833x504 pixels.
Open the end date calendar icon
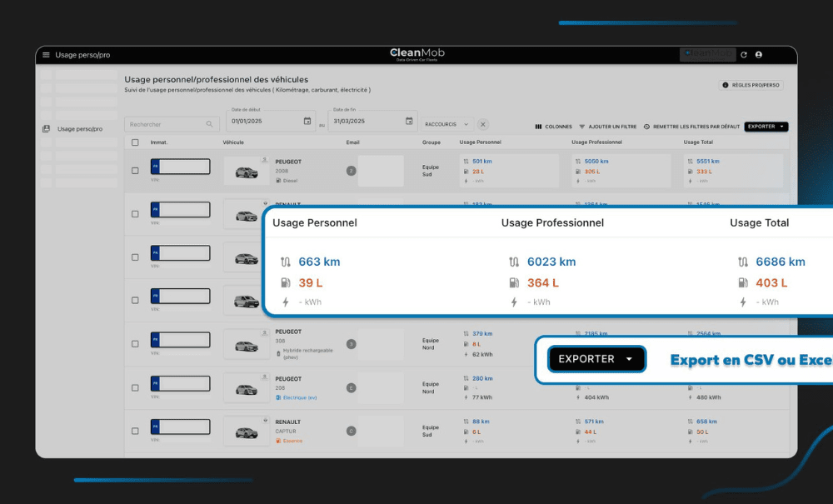coord(409,122)
